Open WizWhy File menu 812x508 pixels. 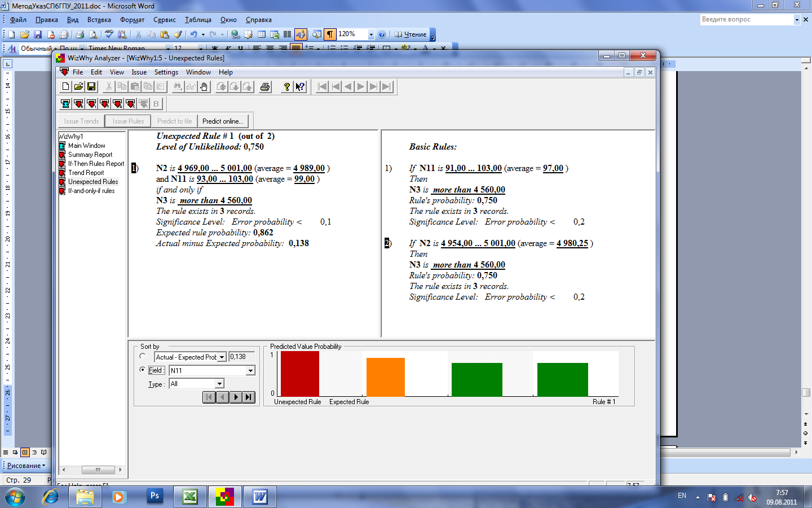[78, 72]
